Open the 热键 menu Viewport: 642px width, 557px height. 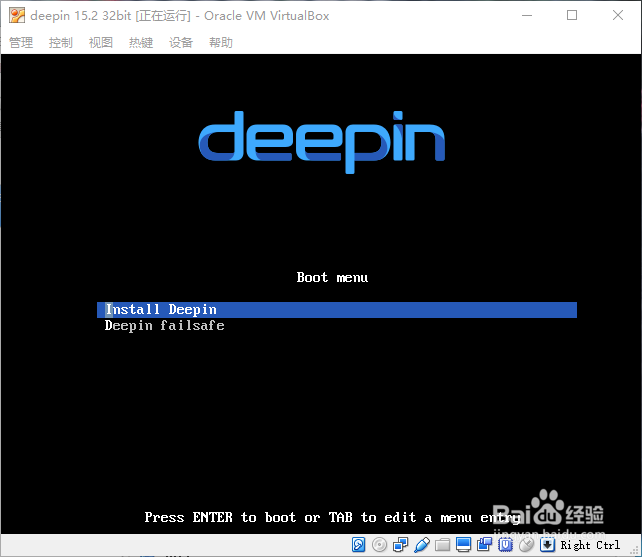pyautogui.click(x=141, y=42)
